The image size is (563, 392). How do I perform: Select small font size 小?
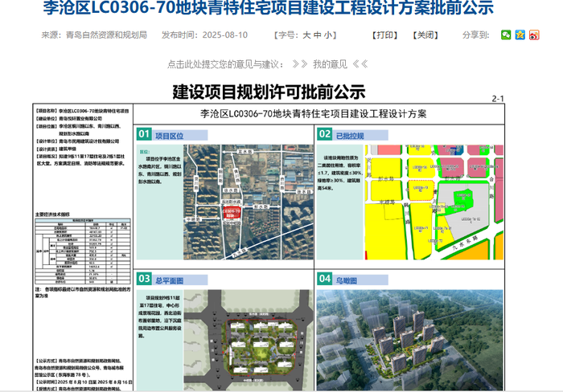[x=328, y=35]
